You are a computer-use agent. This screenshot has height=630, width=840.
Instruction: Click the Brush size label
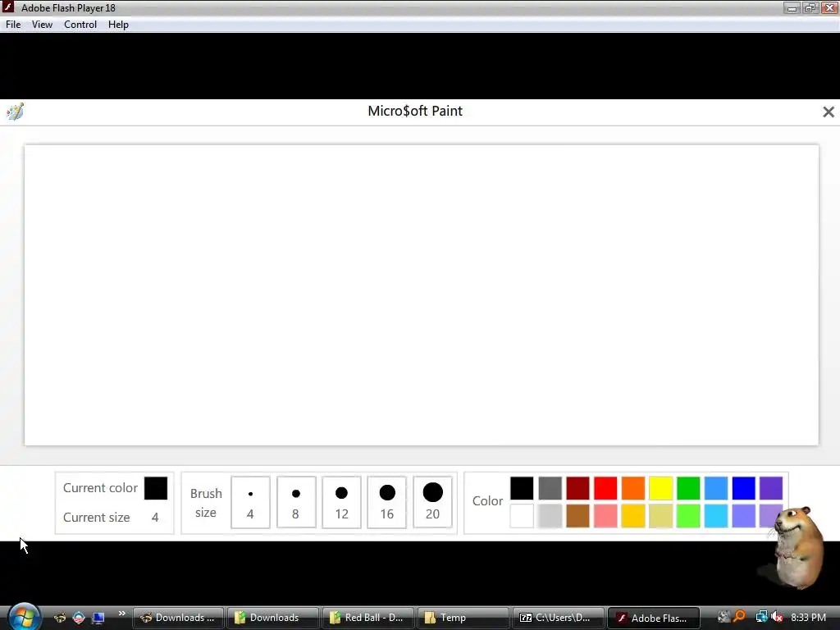[x=206, y=503]
